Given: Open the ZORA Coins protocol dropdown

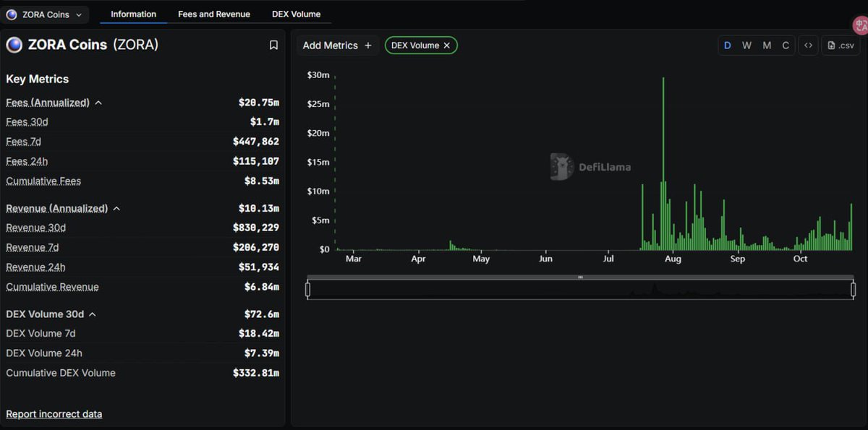Looking at the screenshot, I should 45,14.
